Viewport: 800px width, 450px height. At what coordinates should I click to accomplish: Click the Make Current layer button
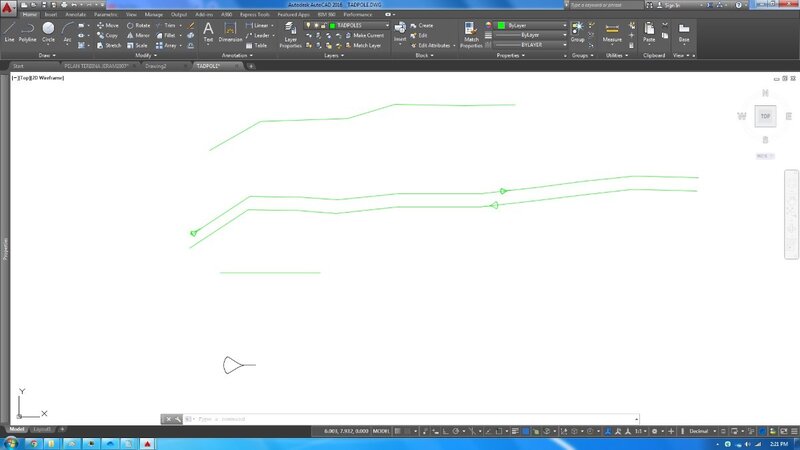tap(364, 35)
